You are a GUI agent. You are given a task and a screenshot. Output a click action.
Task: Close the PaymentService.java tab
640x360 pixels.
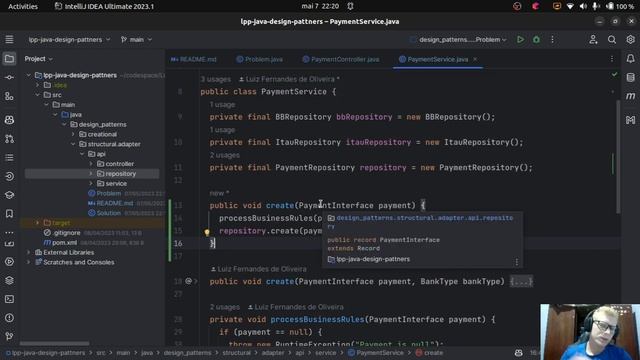click(475, 59)
